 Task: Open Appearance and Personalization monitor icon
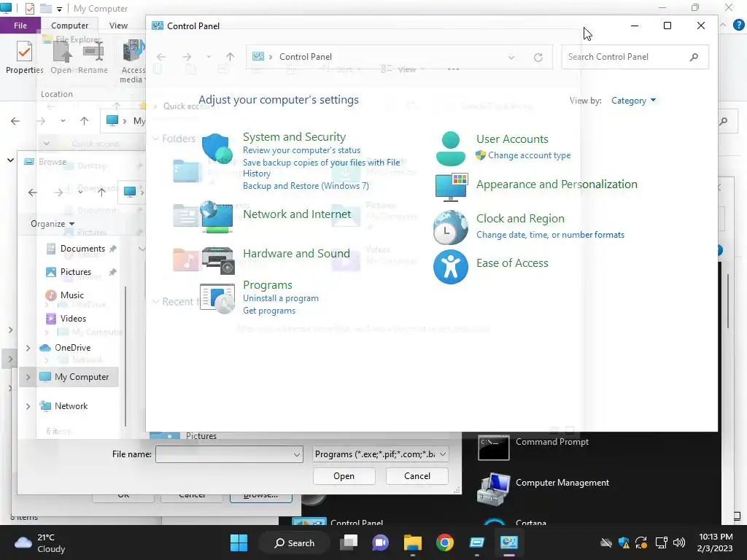pyautogui.click(x=451, y=187)
